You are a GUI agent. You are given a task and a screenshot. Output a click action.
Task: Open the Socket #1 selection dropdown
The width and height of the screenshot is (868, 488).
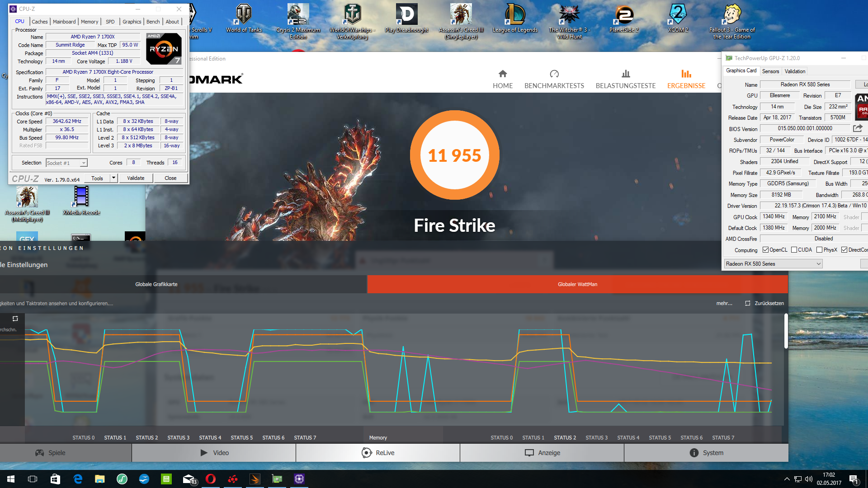[x=84, y=163]
